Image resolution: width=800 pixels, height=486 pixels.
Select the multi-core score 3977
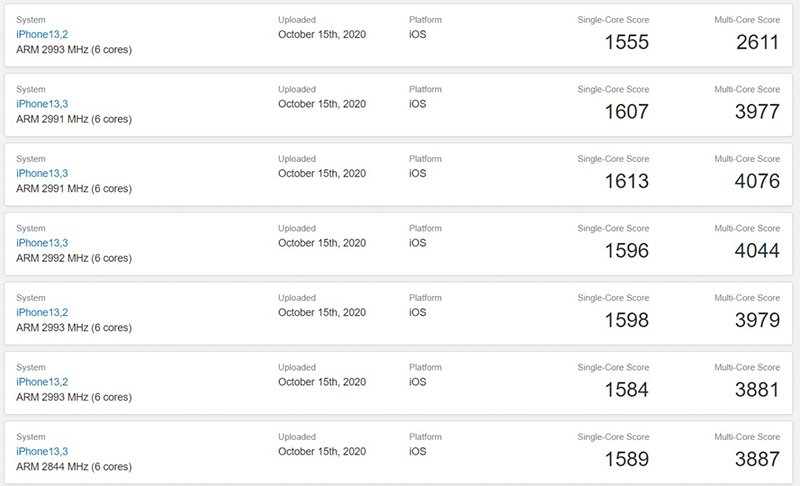pos(757,112)
